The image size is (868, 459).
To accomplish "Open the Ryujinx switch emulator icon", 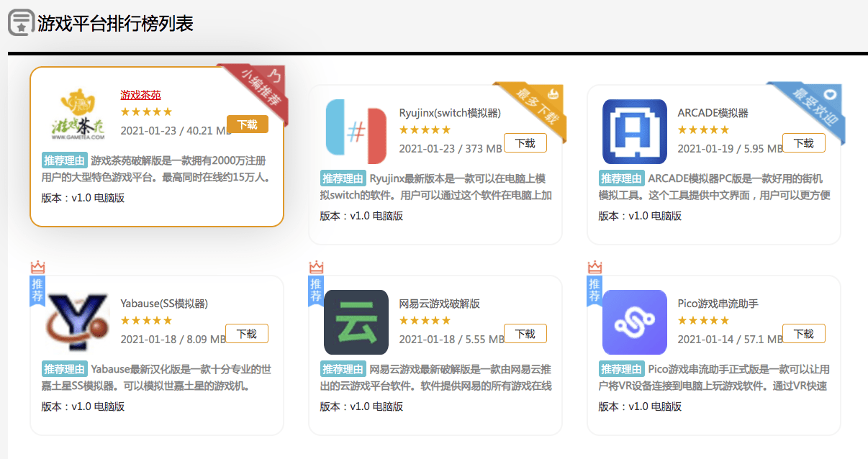I will [x=356, y=132].
